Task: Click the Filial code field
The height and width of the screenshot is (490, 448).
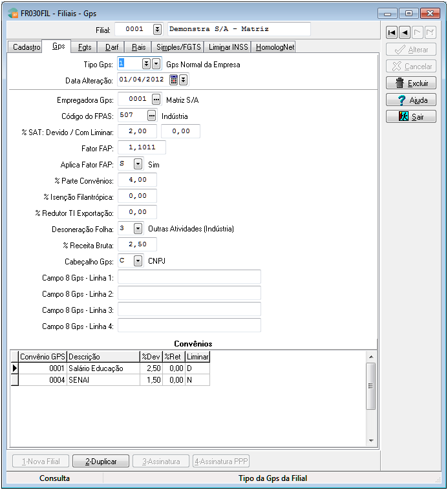Action: click(x=134, y=29)
